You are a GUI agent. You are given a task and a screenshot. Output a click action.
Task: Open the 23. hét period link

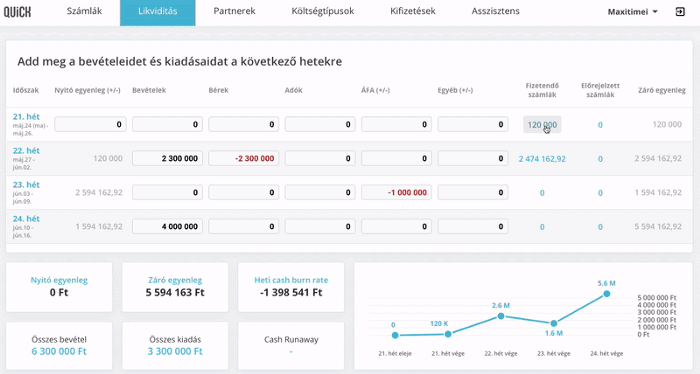coord(26,184)
